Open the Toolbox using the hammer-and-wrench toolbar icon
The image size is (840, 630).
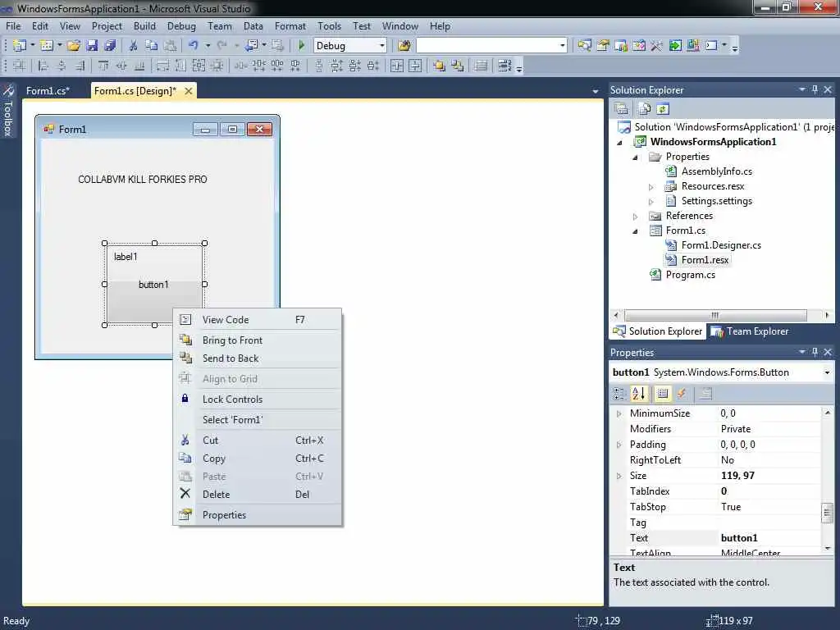click(x=656, y=46)
